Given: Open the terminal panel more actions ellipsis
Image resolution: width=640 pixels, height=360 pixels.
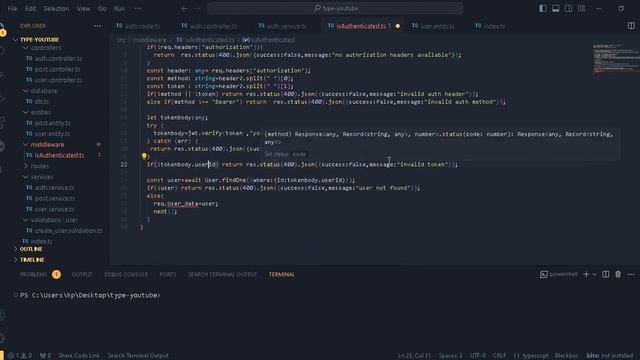Looking at the screenshot, I should (x=631, y=274).
